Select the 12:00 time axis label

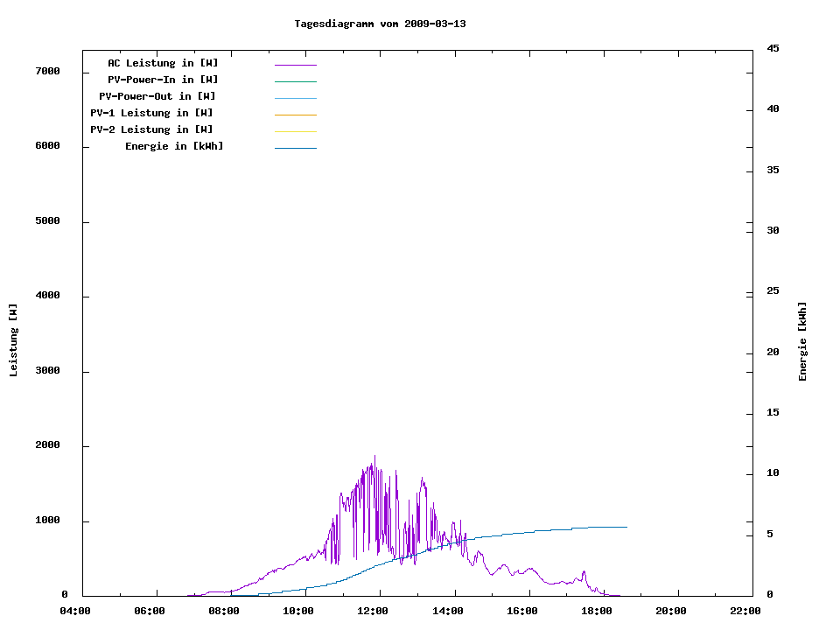pyautogui.click(x=373, y=611)
